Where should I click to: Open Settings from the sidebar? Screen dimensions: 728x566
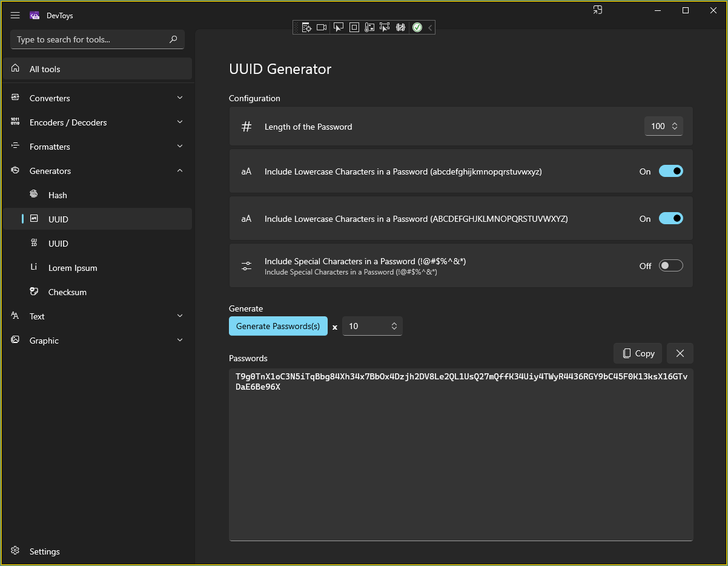[43, 551]
